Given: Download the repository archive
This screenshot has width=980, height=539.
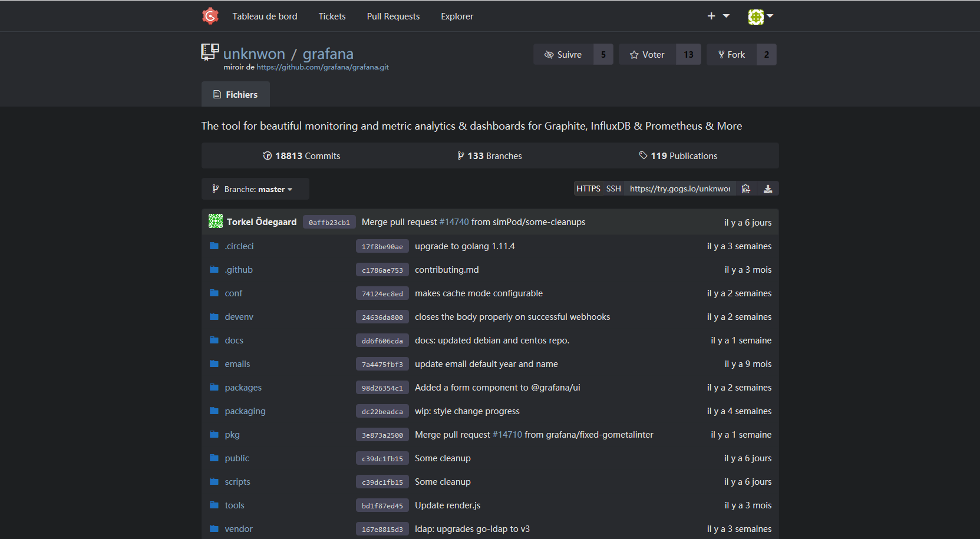Looking at the screenshot, I should (x=768, y=189).
